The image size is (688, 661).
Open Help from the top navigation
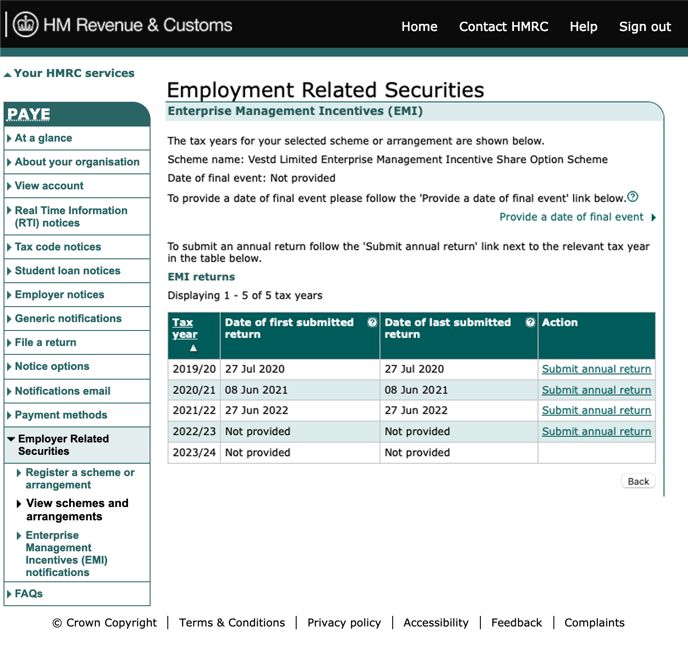click(x=583, y=27)
